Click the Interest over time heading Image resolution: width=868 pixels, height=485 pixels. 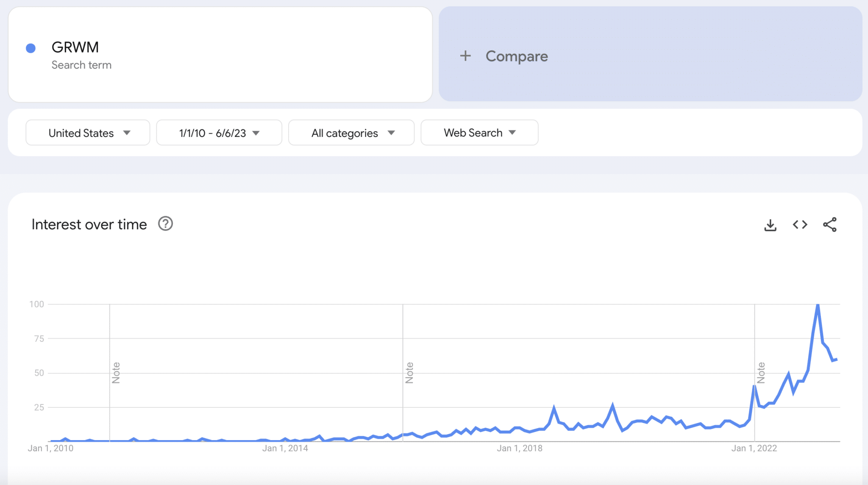pyautogui.click(x=89, y=224)
